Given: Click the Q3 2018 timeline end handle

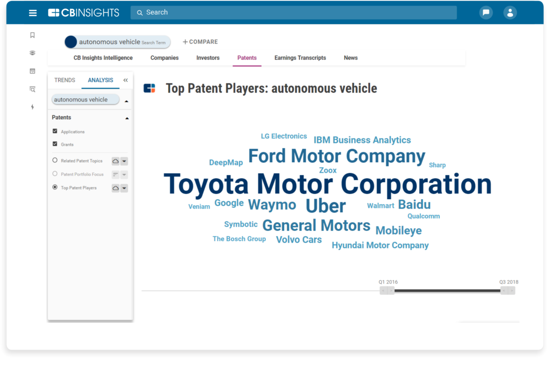Looking at the screenshot, I should click(507, 291).
